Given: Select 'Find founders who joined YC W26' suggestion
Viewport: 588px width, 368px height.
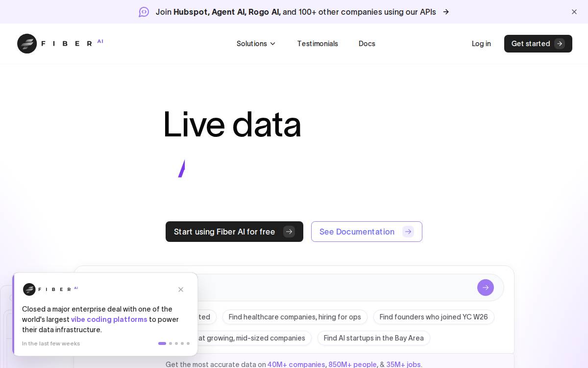Looking at the screenshot, I should click(434, 317).
